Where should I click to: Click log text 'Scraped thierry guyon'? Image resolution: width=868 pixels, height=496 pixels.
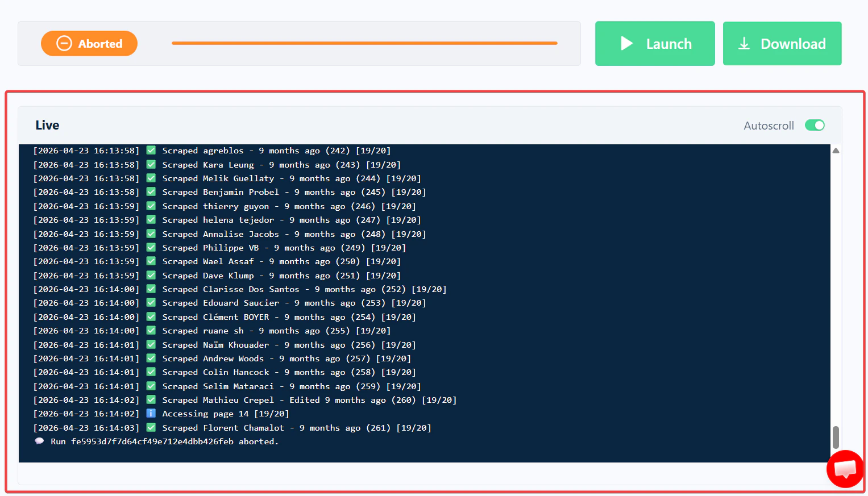(x=215, y=206)
